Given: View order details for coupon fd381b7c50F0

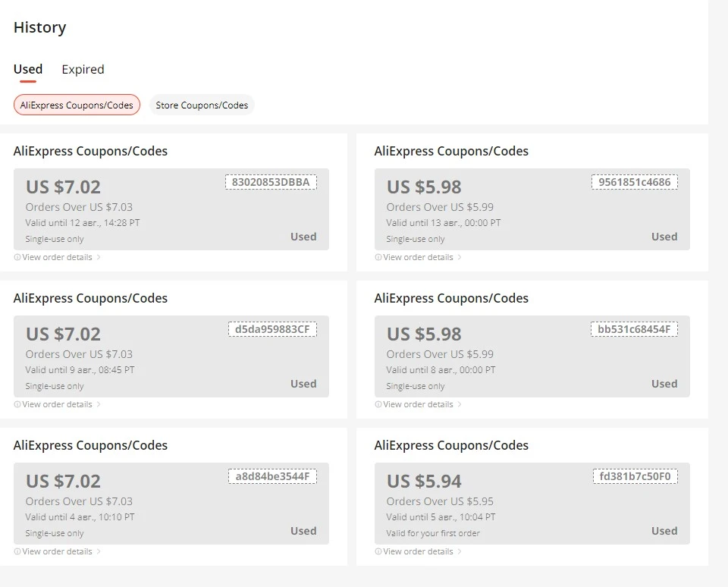Looking at the screenshot, I should (418, 551).
